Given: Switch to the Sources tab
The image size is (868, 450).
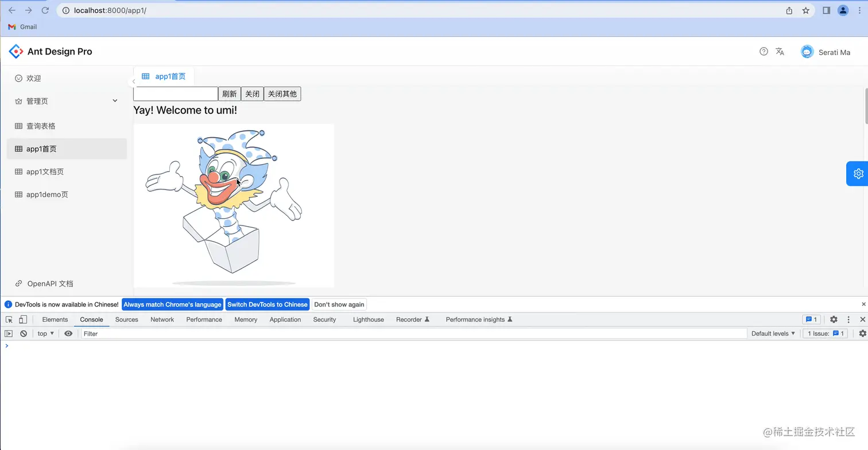Looking at the screenshot, I should tap(126, 320).
